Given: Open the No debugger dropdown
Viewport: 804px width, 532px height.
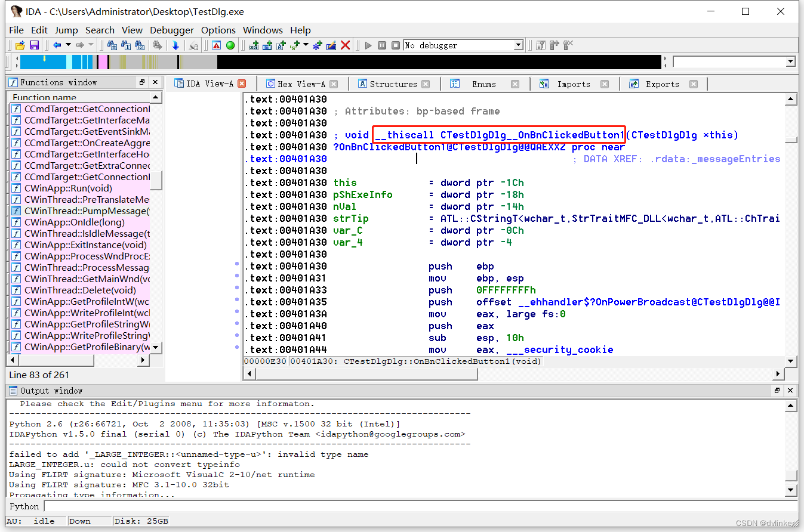Looking at the screenshot, I should [518, 45].
